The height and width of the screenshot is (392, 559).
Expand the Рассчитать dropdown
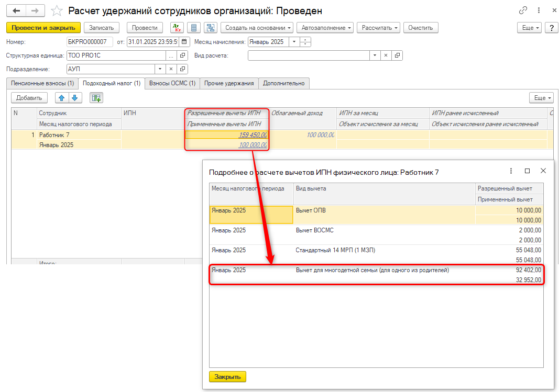point(378,28)
